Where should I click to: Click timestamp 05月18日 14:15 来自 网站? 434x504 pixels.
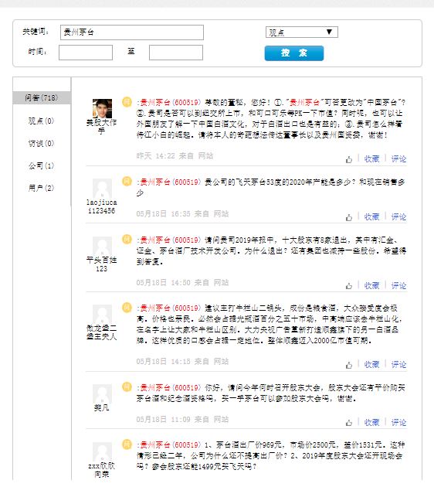pos(182,362)
